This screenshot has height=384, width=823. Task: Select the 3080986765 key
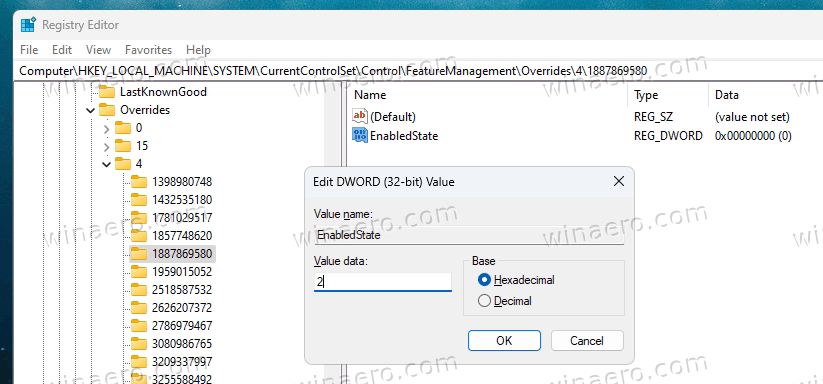click(182, 344)
